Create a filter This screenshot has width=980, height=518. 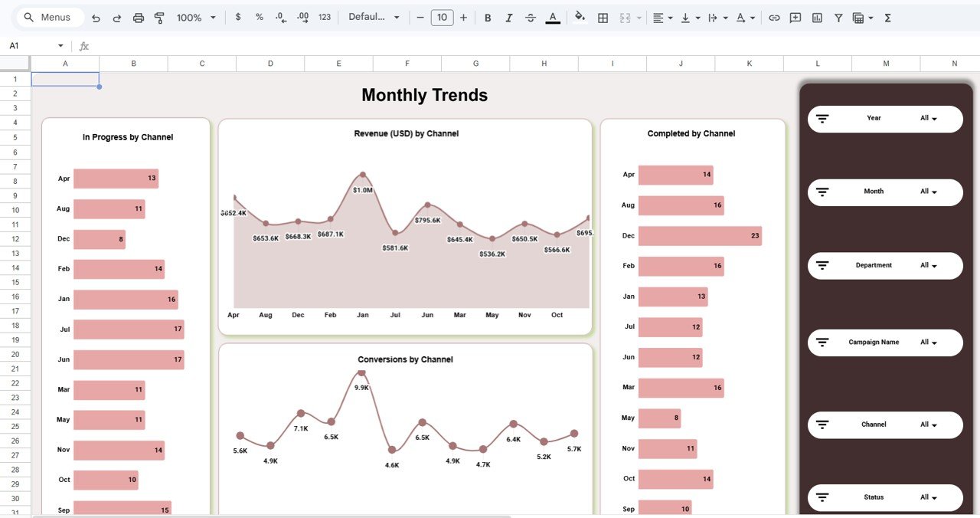coord(838,17)
